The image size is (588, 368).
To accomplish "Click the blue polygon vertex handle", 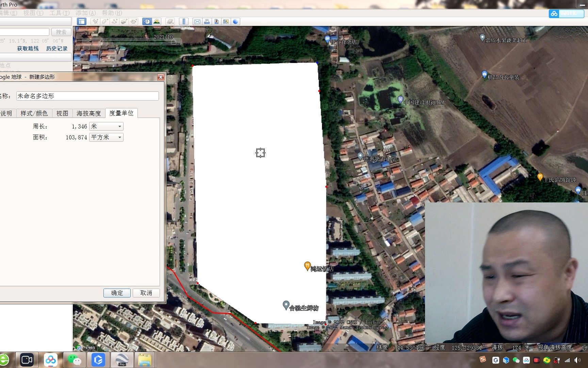I will click(317, 63).
